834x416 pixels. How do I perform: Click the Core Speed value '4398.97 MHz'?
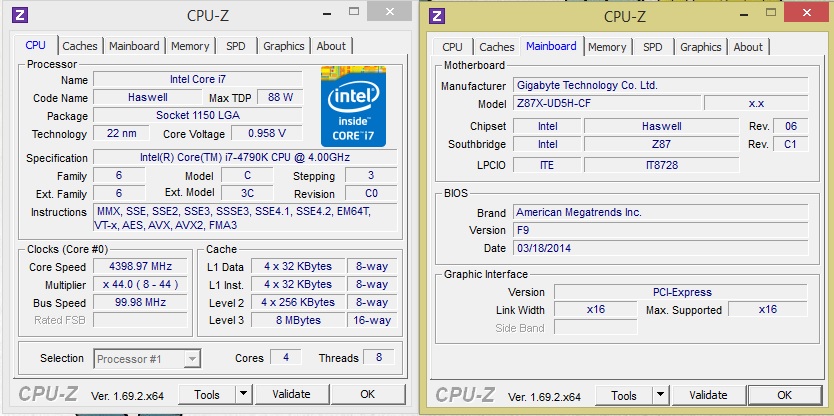click(x=140, y=266)
